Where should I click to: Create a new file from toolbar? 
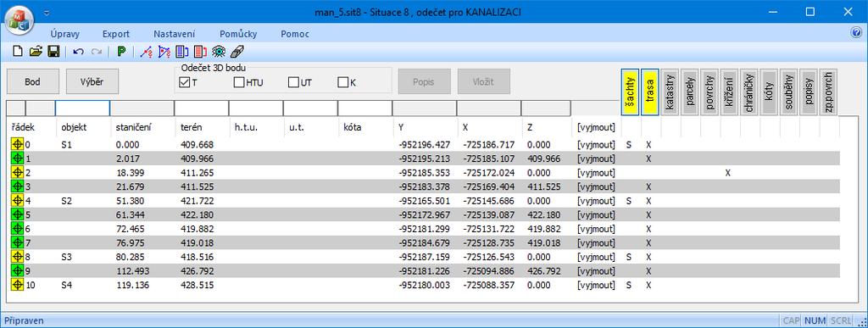coord(18,52)
